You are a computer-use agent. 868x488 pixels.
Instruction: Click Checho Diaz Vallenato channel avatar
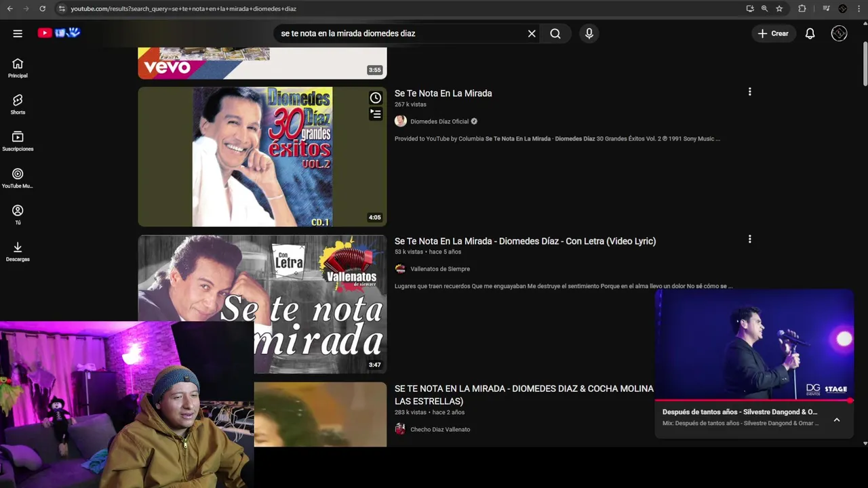400,429
